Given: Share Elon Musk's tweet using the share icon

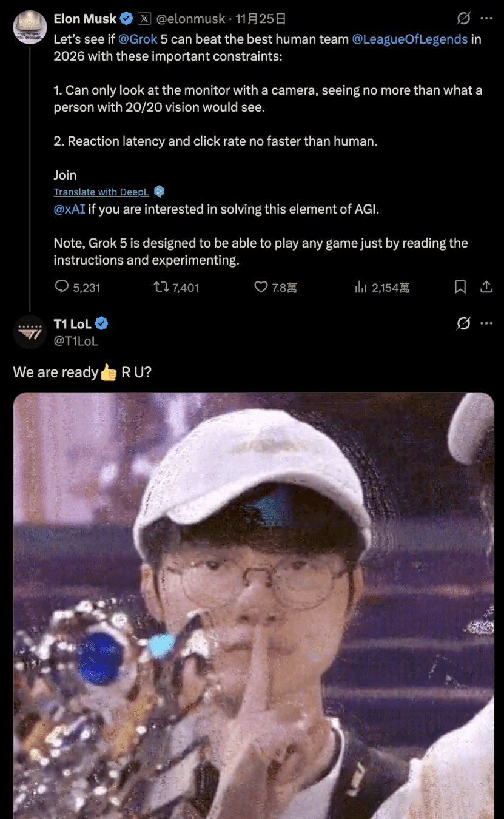Looking at the screenshot, I should [486, 287].
